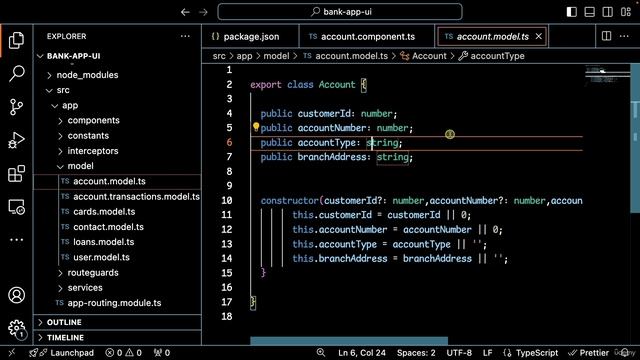
Task: Open Explorer Views and More Actions ellipsis
Action: click(185, 36)
